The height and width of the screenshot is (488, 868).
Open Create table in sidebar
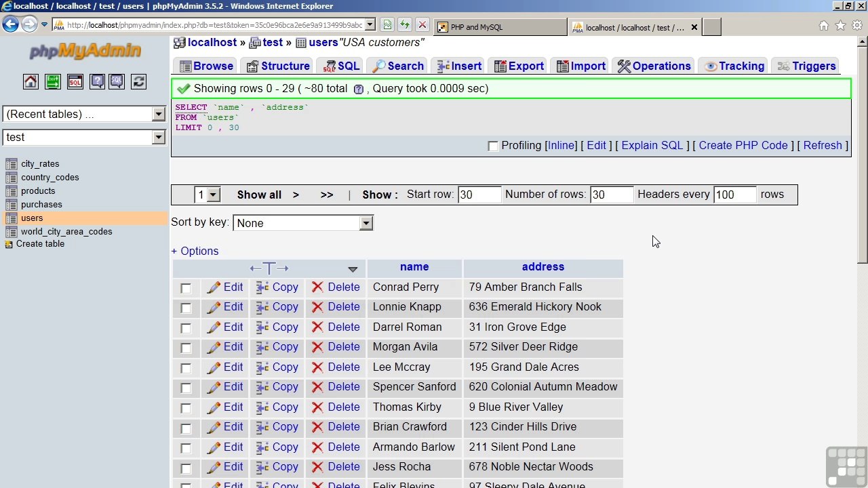click(x=40, y=244)
